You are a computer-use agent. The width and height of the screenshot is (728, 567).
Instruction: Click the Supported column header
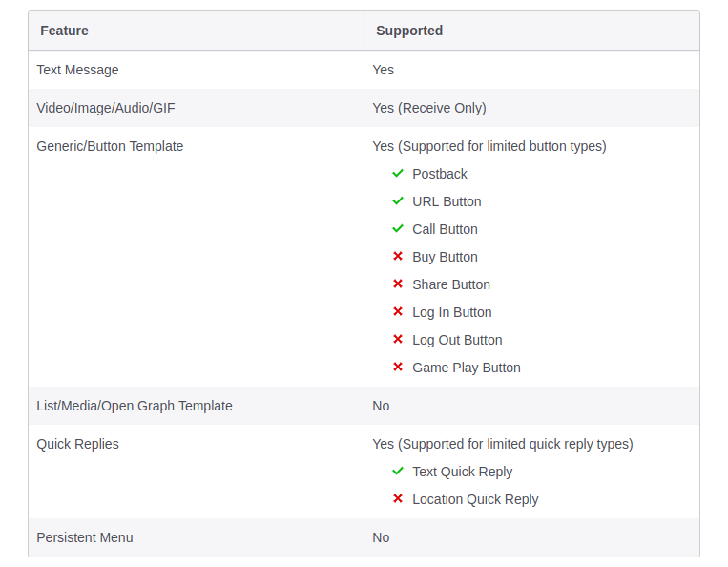[409, 31]
